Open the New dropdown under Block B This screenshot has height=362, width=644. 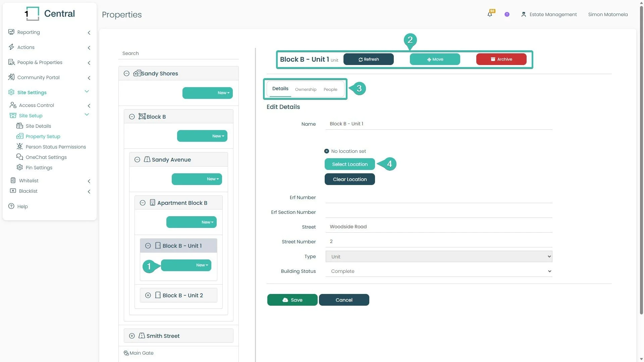202,136
